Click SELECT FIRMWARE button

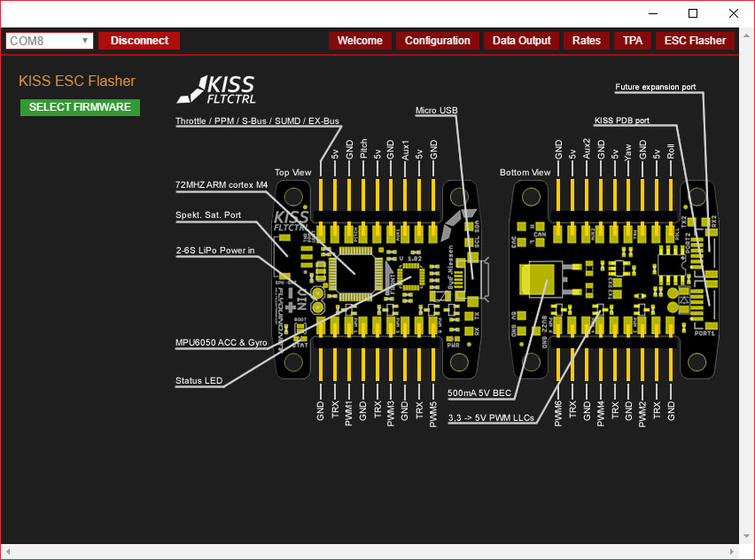tap(80, 107)
